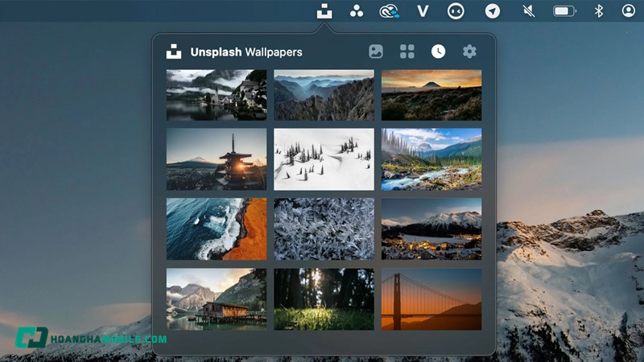Open the settings gear icon
The image size is (644, 362).
469,51
